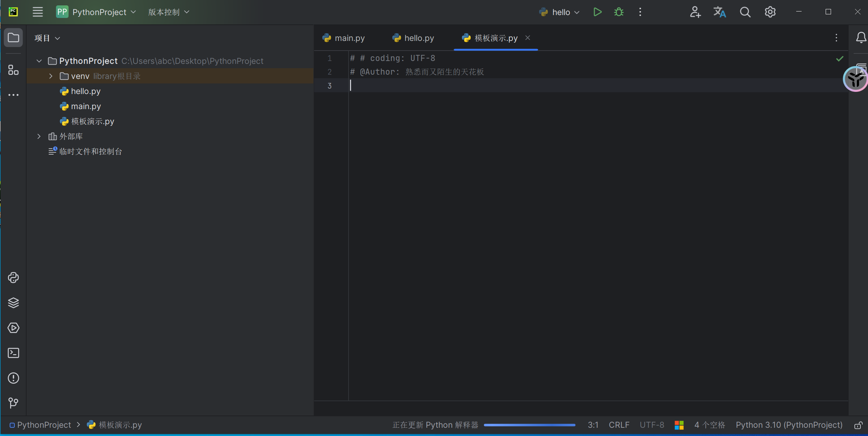The image size is (868, 436).
Task: Open the Structure tool window
Action: (x=13, y=70)
